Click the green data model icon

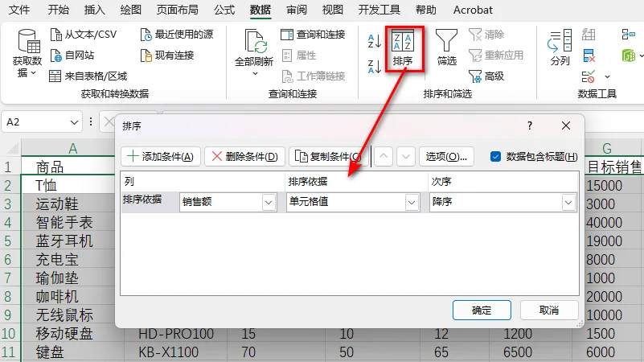pos(629,55)
